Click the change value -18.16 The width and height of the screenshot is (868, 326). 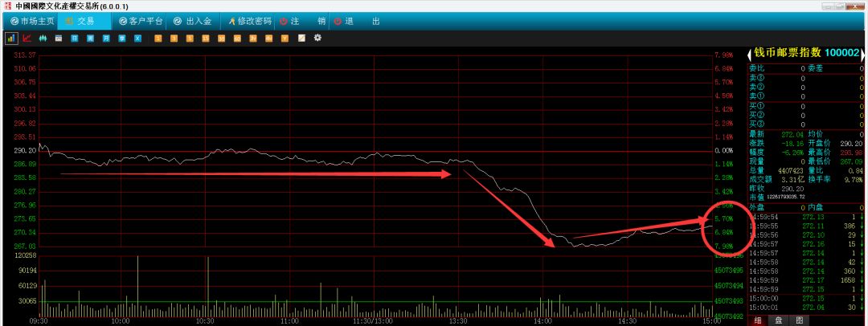point(792,144)
